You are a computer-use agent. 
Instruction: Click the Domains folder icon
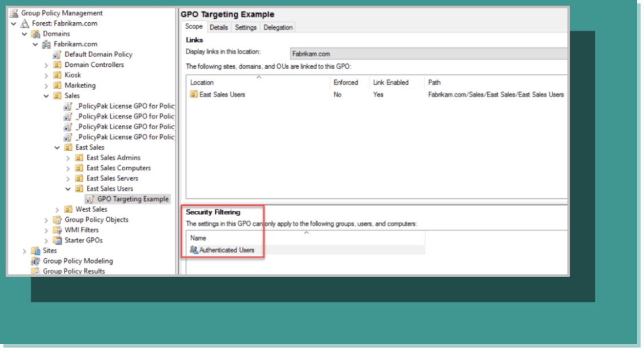pyautogui.click(x=36, y=34)
